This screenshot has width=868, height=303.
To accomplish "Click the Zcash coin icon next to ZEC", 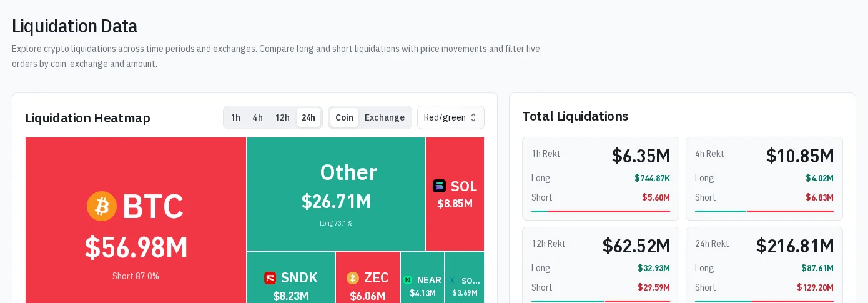I will click(353, 278).
